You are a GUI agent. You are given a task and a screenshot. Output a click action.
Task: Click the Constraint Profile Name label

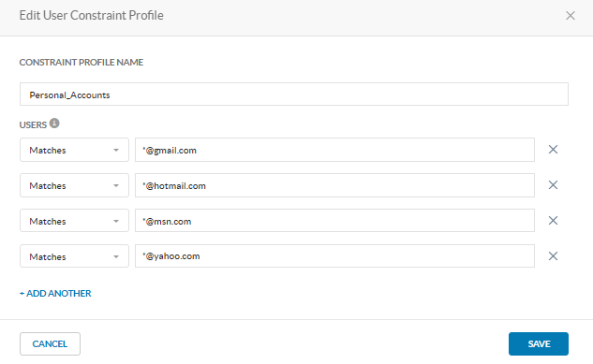pyautogui.click(x=82, y=63)
